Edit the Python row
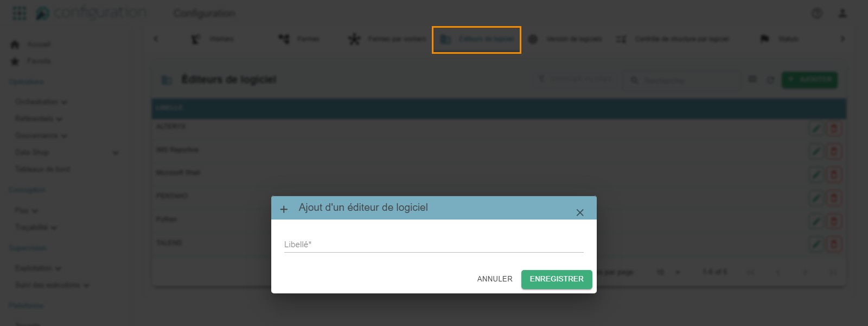Viewport: 868px width, 326px height. point(816,221)
